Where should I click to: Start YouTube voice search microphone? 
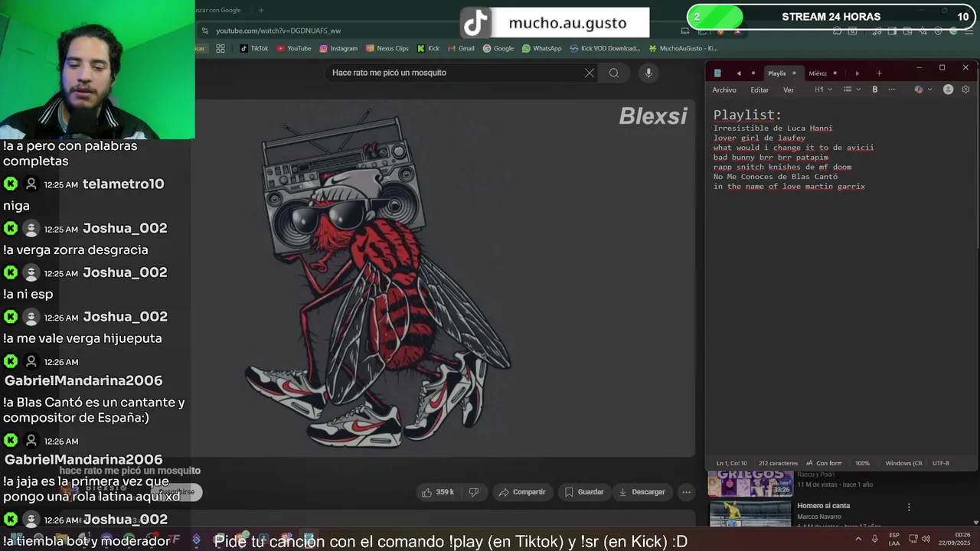[648, 73]
